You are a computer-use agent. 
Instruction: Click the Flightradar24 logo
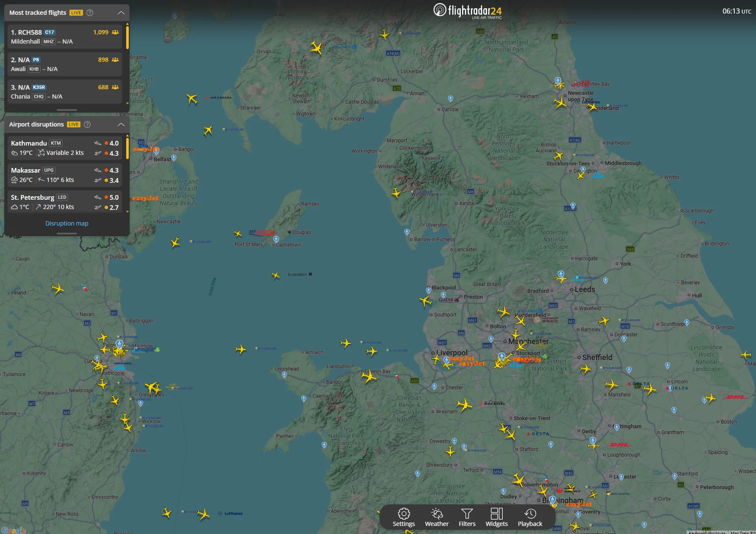(467, 11)
